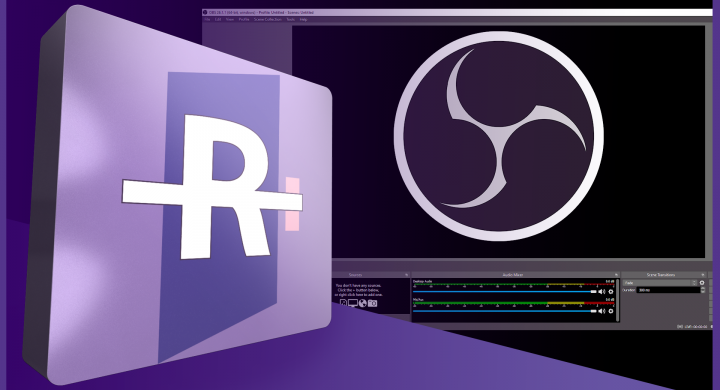Mute the Desktop Audio speaker icon
The image size is (720, 390).
point(602,292)
